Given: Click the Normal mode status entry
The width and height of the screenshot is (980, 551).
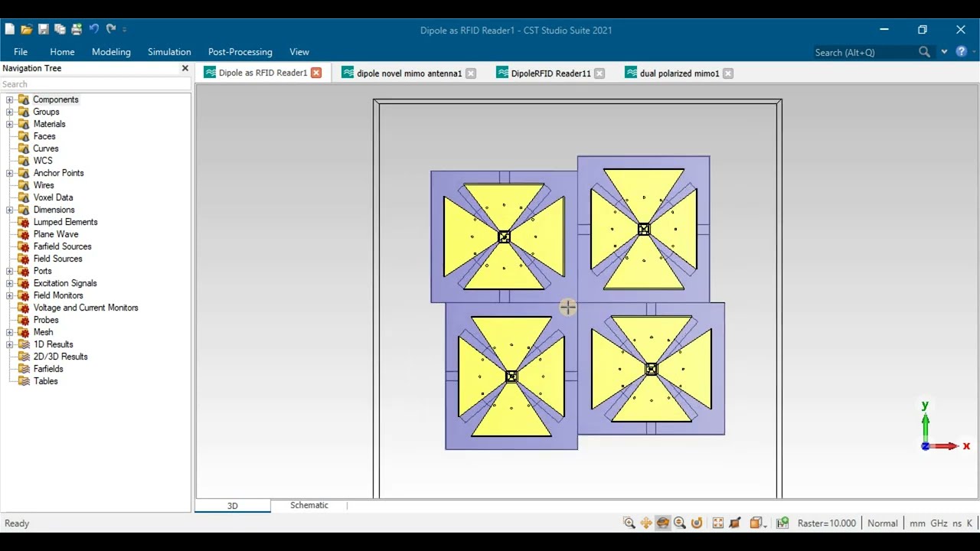Looking at the screenshot, I should click(882, 523).
